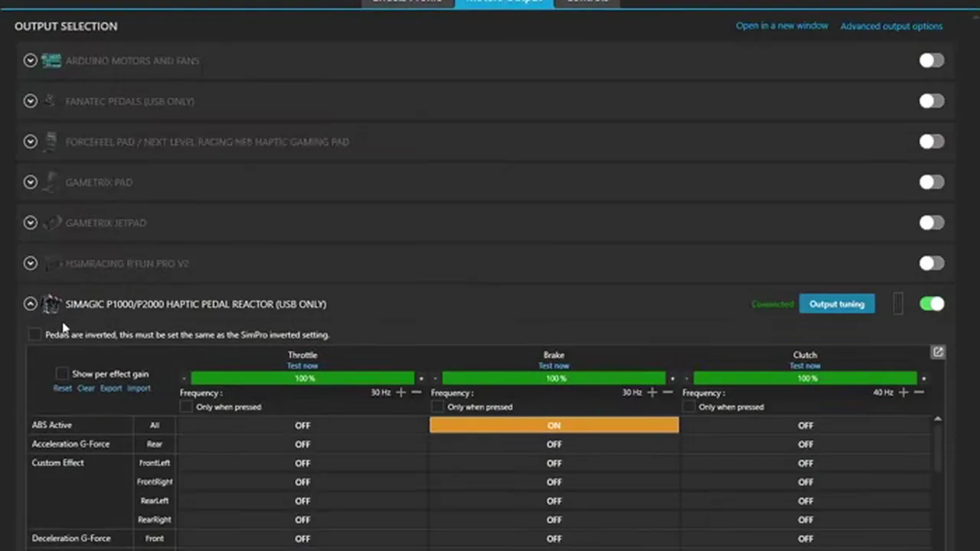Adjust the Brake 100% gain slider
This screenshot has height=551, width=980.
coord(554,378)
